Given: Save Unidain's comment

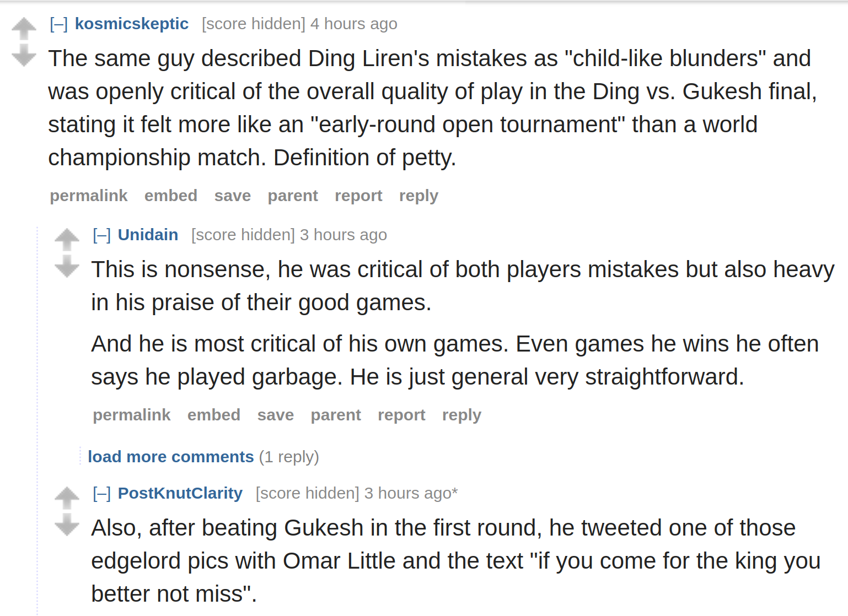Looking at the screenshot, I should pos(276,415).
